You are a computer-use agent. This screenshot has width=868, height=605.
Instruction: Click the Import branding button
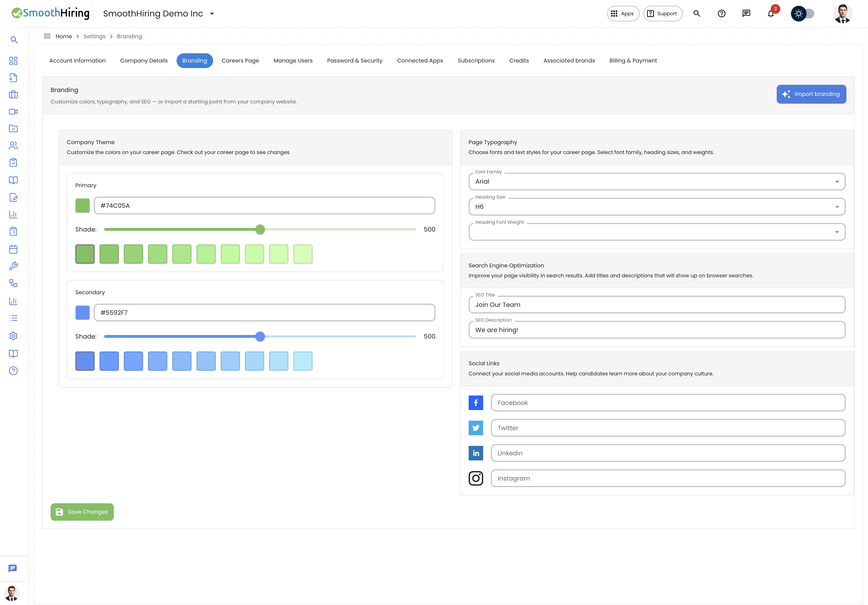pos(811,94)
